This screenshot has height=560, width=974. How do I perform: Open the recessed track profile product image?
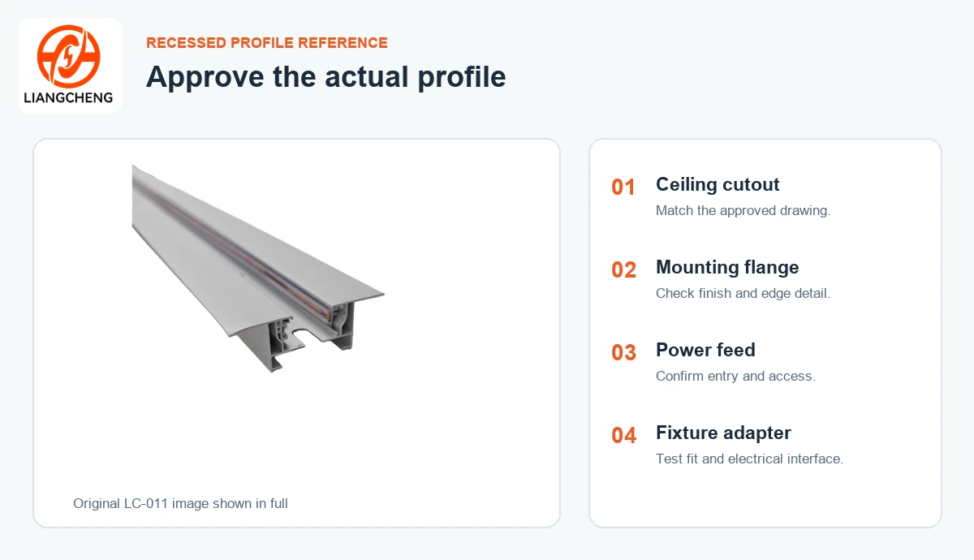tap(258, 269)
